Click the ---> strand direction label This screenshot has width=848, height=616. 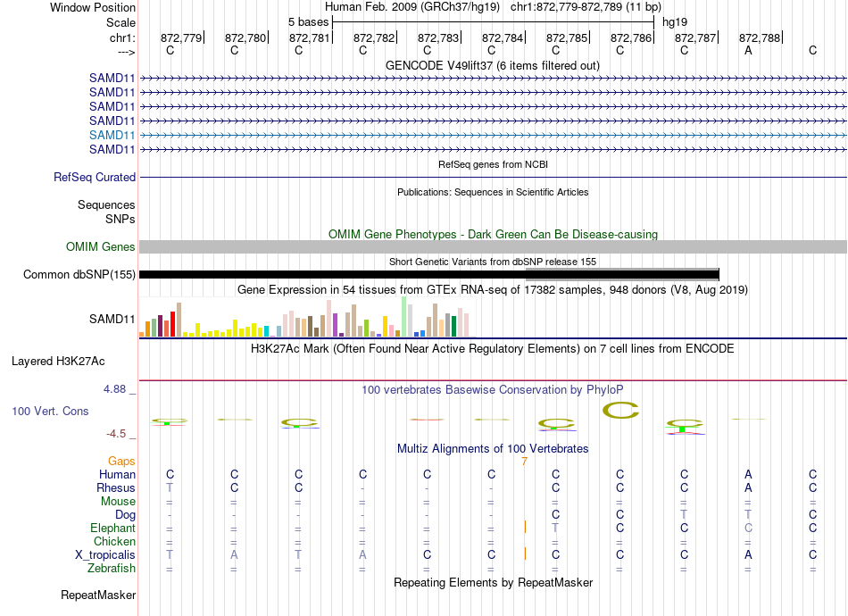[126, 52]
